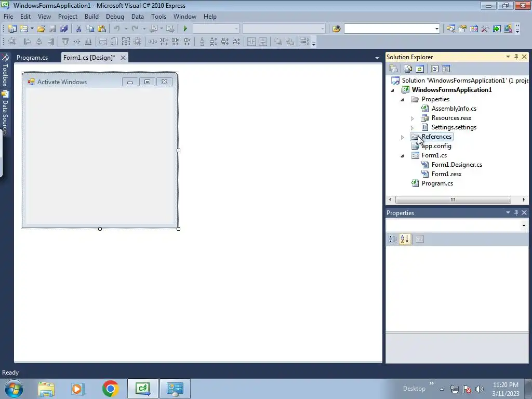The height and width of the screenshot is (399, 532).
Task: Open Properties Window from the main toolbar icon
Action: 462,29
